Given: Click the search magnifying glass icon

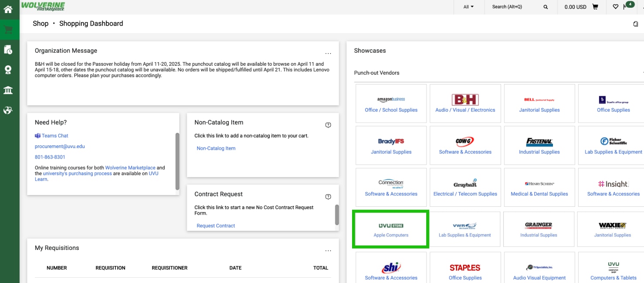Looking at the screenshot, I should pyautogui.click(x=546, y=7).
